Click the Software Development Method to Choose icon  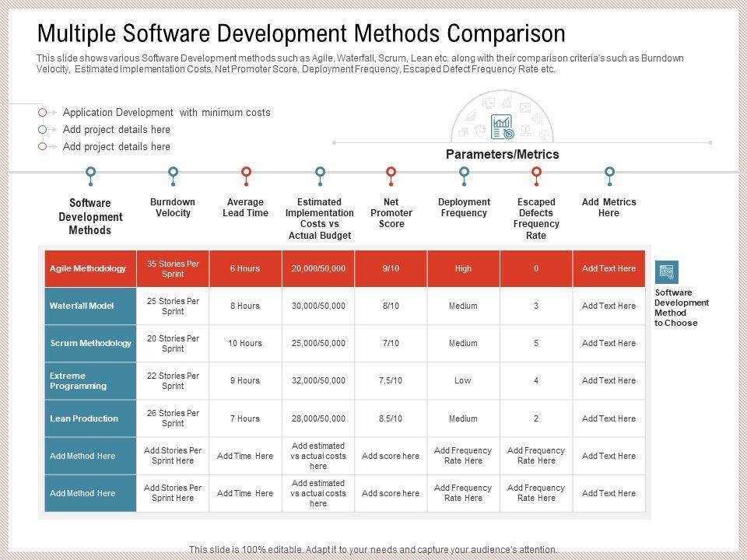tap(667, 271)
